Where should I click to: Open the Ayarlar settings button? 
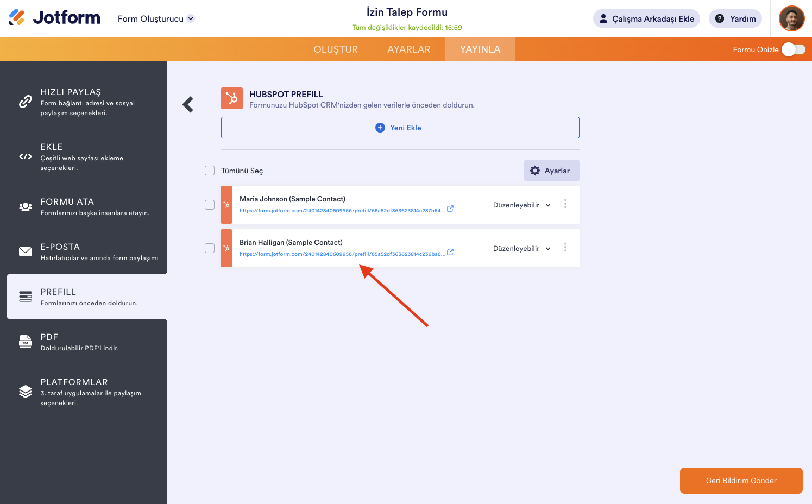pyautogui.click(x=552, y=171)
